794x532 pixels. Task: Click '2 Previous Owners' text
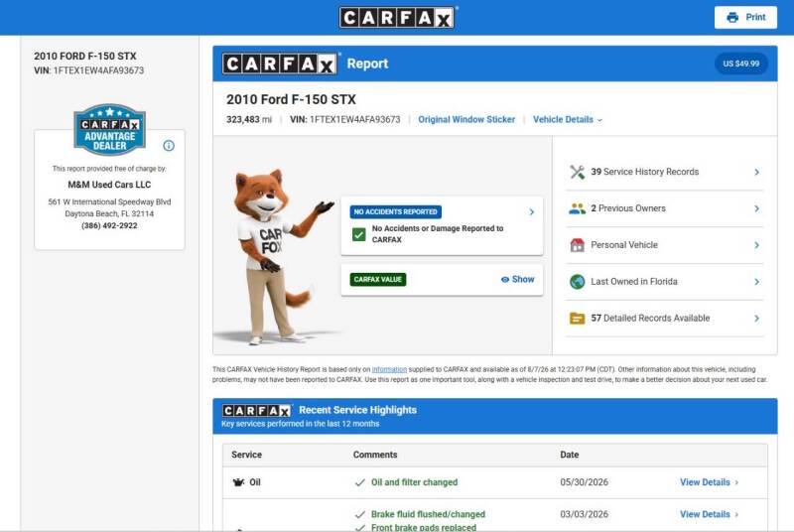628,208
